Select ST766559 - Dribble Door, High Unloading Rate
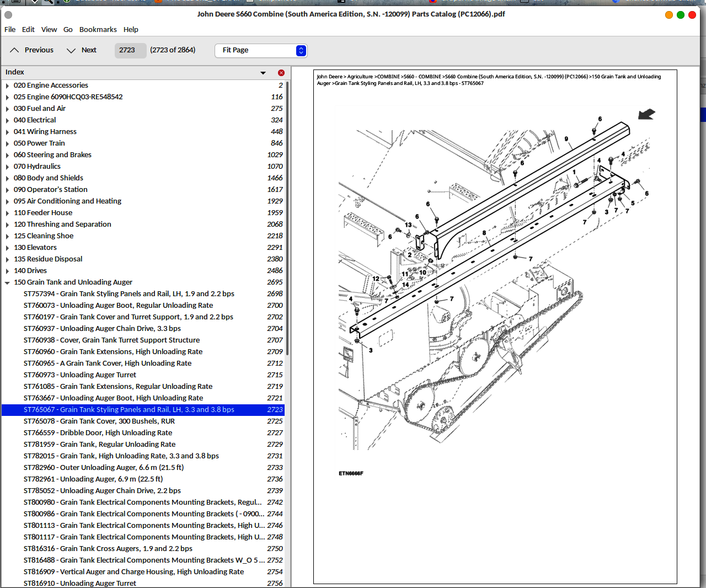 (x=98, y=433)
